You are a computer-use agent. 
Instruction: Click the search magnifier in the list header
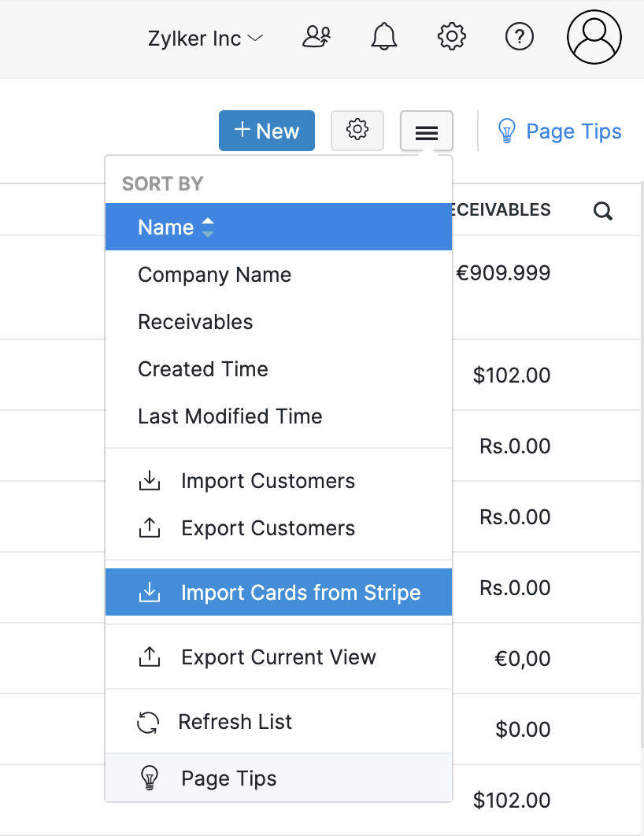pyautogui.click(x=602, y=210)
